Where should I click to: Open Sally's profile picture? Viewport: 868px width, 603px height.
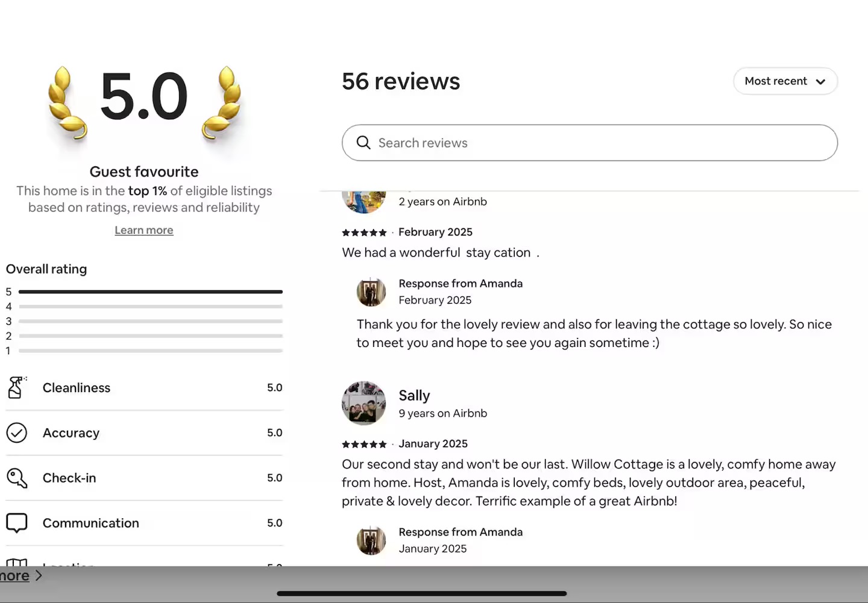coord(363,403)
